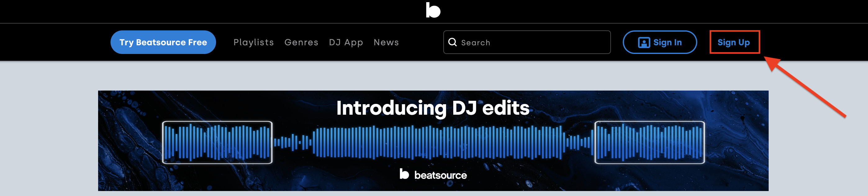Click the Introducing DJ edits banner heading

pyautogui.click(x=433, y=108)
